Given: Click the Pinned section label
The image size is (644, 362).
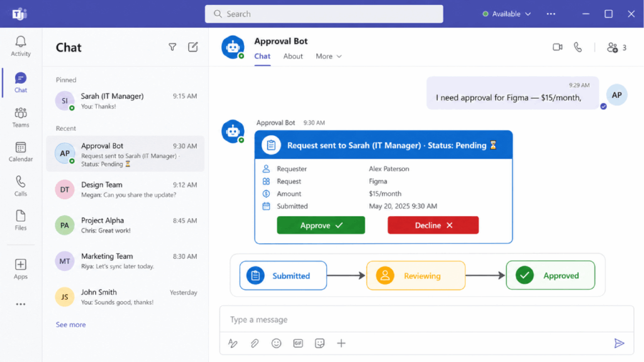Looking at the screenshot, I should click(66, 80).
